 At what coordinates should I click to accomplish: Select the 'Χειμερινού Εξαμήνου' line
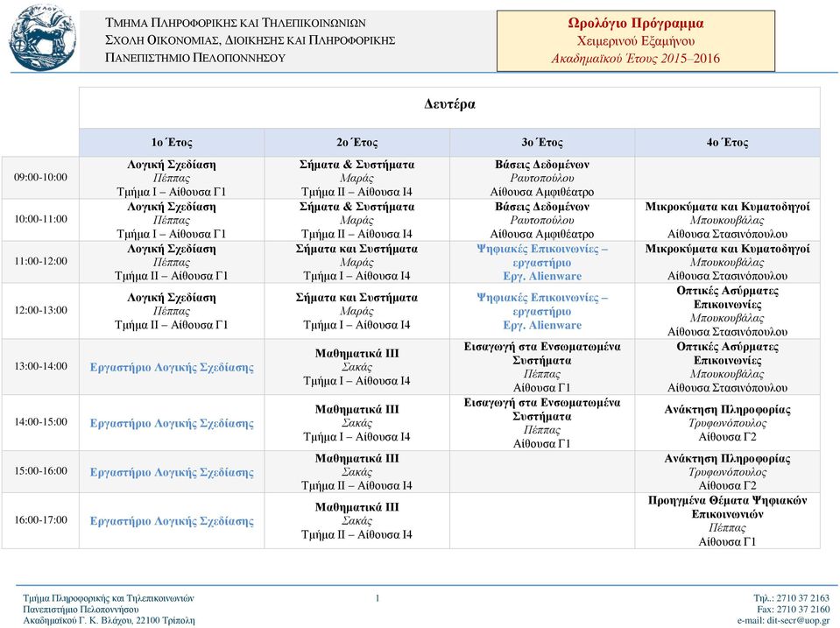pyautogui.click(x=635, y=41)
